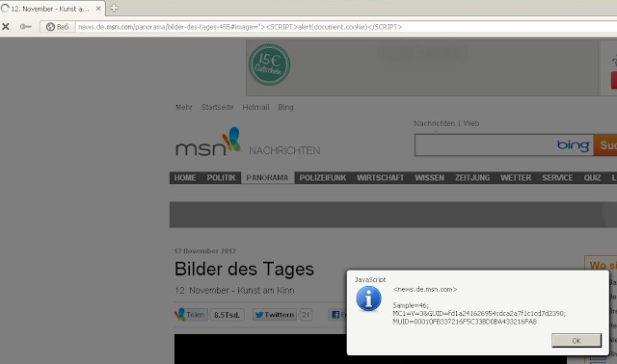The height and width of the screenshot is (364, 617).
Task: Open the ZEITJUNG nav item
Action: [472, 178]
